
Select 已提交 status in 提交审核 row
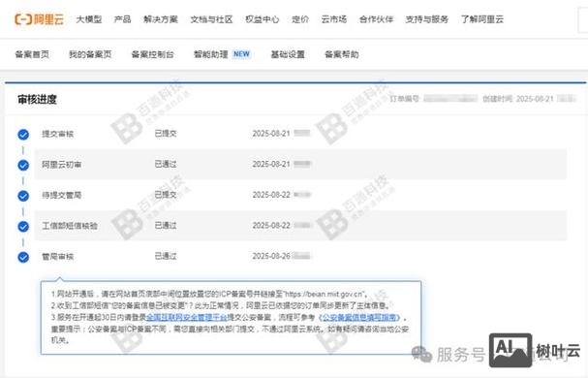[x=166, y=134]
